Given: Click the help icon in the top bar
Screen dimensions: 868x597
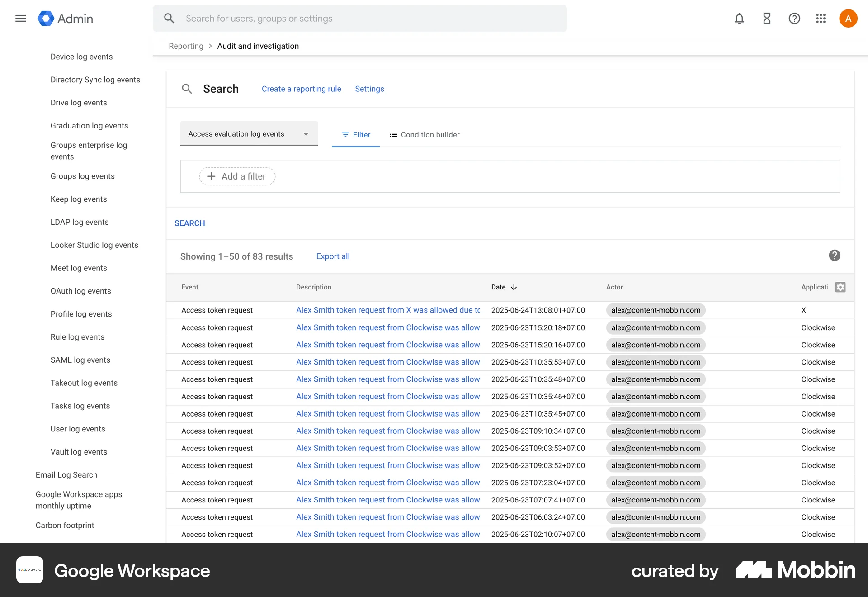Looking at the screenshot, I should (x=794, y=18).
